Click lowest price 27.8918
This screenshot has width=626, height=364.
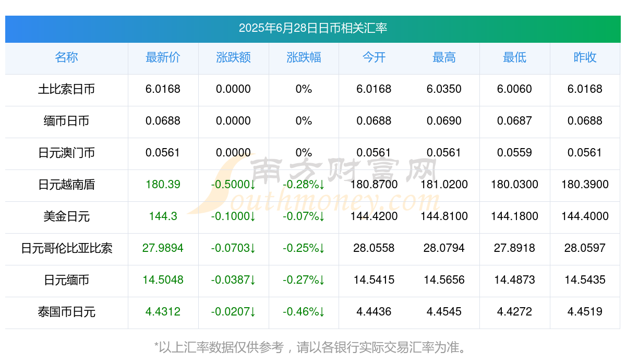click(514, 248)
